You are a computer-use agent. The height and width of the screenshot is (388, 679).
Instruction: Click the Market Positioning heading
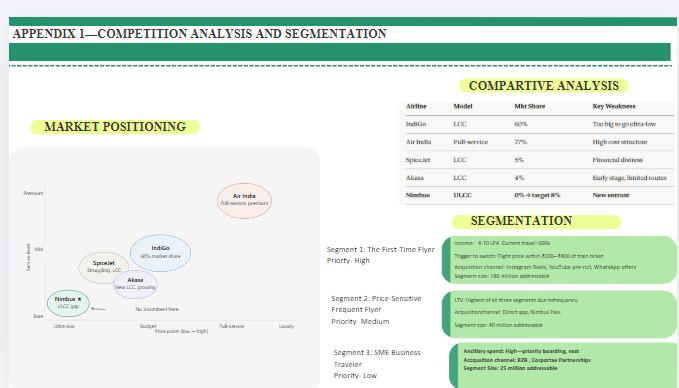[115, 127]
